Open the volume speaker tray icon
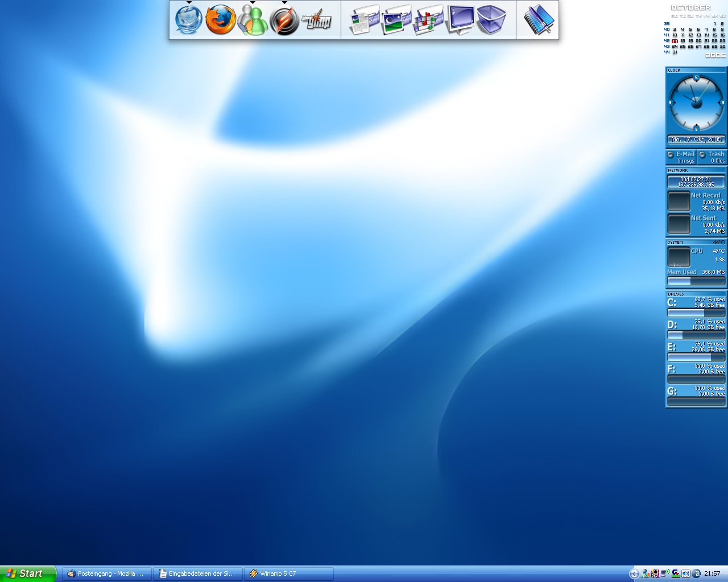Viewport: 728px width, 582px height. point(685,573)
